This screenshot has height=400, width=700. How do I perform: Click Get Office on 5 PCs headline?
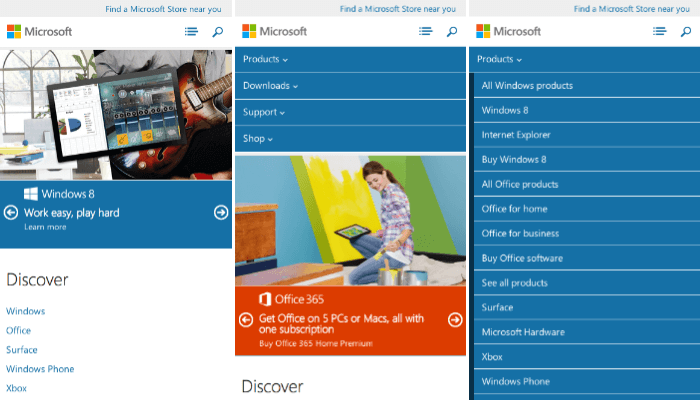[342, 324]
